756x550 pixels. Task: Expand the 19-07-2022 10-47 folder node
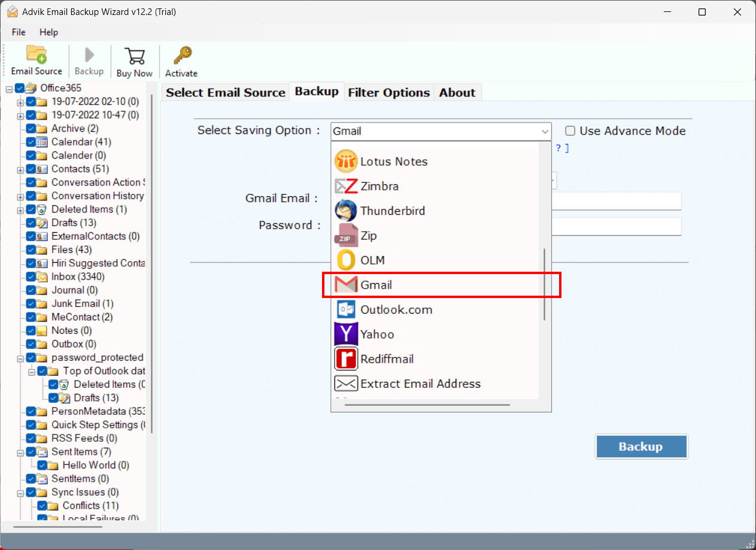[x=20, y=116]
